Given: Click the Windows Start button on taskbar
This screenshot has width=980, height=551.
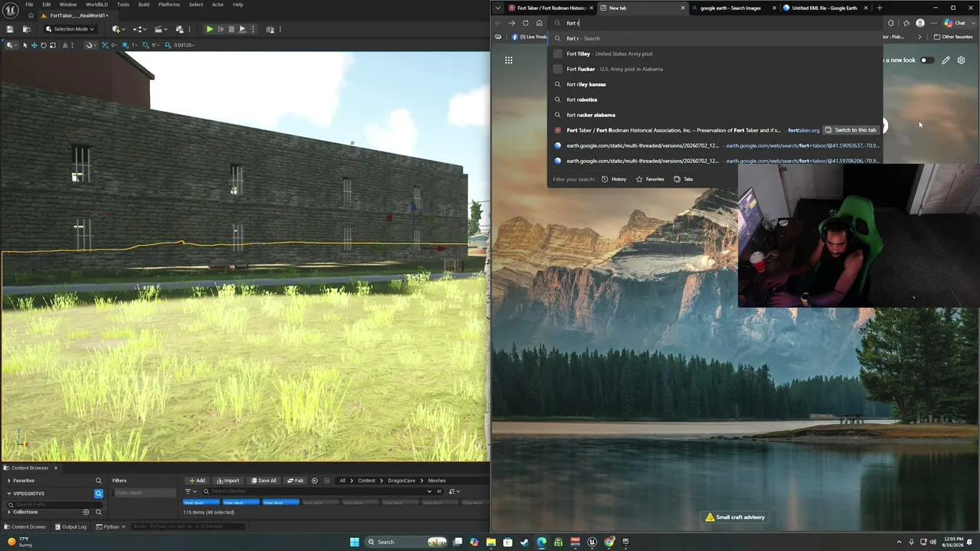Looking at the screenshot, I should coord(354,542).
